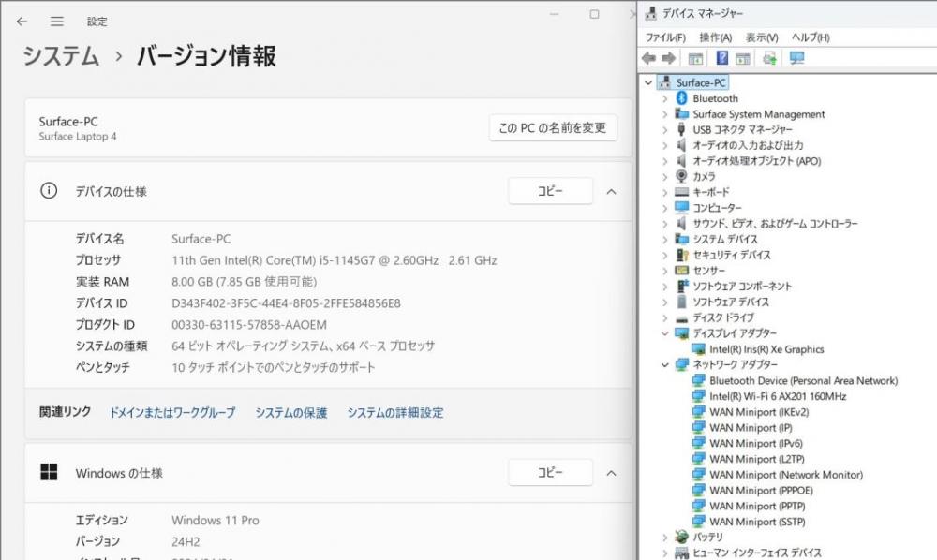Open the ファイル(F) menu in Device Manager
The image size is (937, 560).
(665, 37)
